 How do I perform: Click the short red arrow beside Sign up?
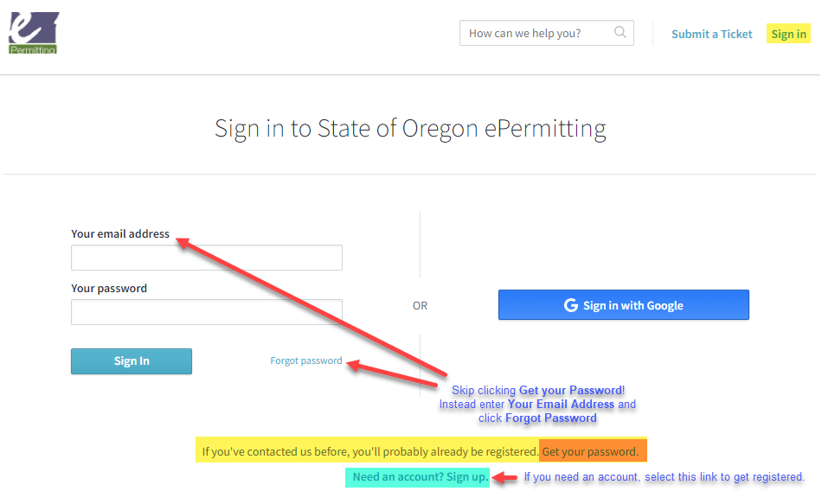pos(504,477)
